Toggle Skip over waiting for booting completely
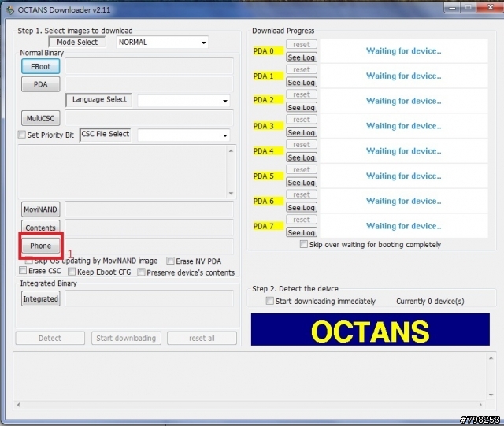This screenshot has width=504, height=426. tap(303, 244)
